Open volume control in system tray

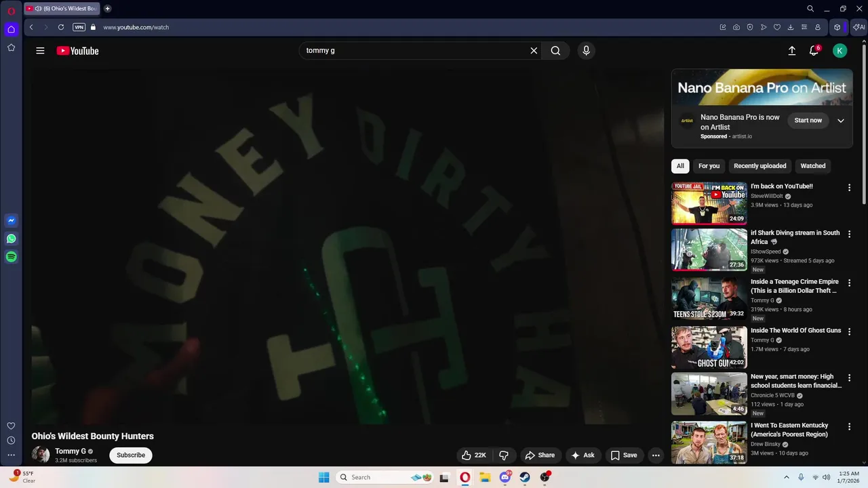tap(826, 477)
